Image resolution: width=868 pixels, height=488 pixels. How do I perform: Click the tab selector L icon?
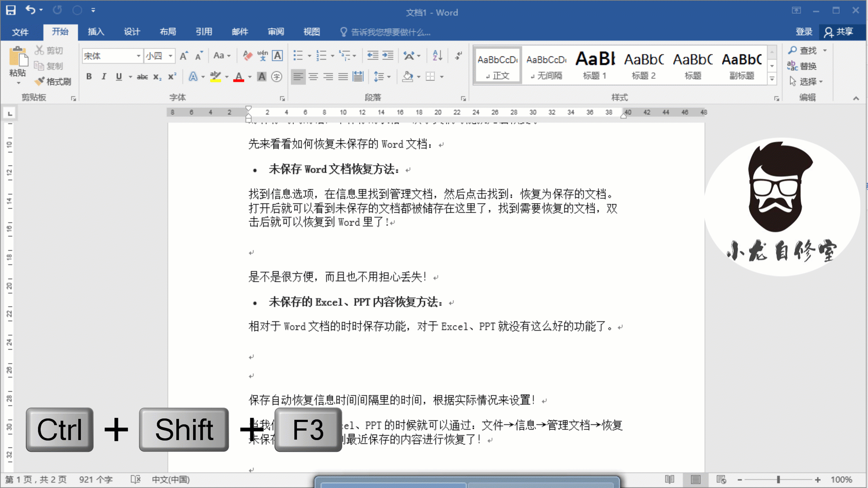10,113
